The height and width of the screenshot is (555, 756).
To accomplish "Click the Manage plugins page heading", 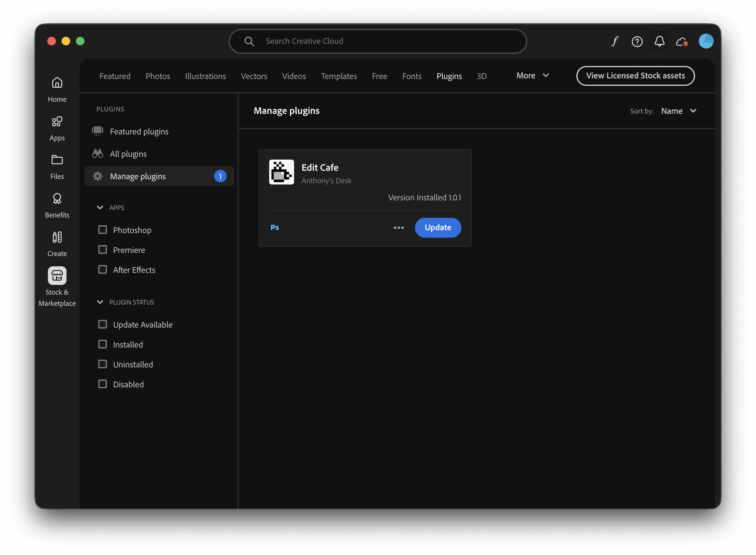I will tap(286, 111).
